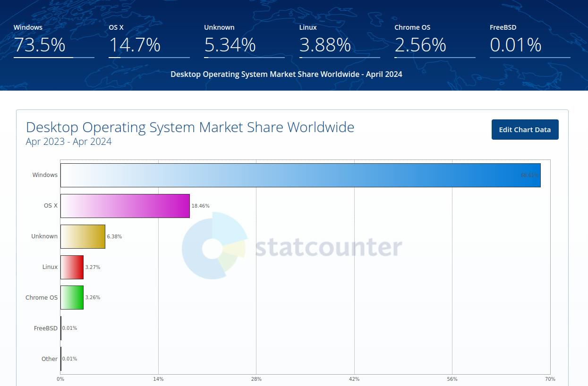Screen dimensions: 588x386
Task: Click the 2.56% Chrome OS header figure
Action: coord(420,45)
